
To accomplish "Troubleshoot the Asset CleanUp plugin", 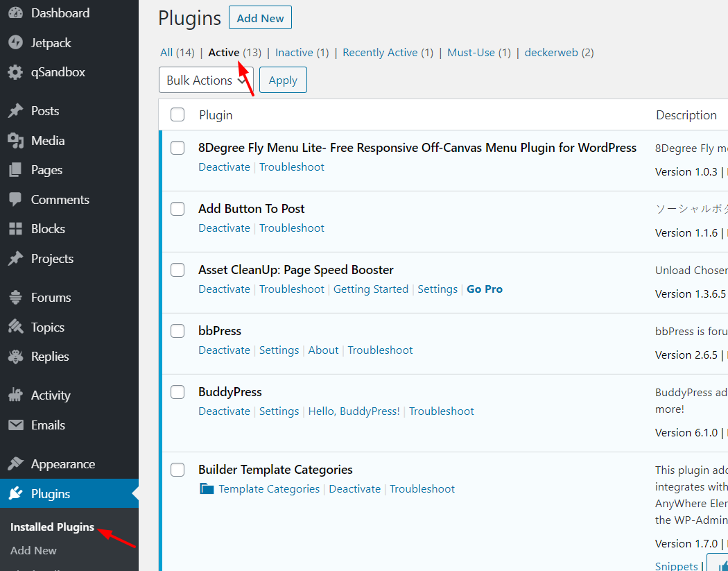I will (292, 289).
